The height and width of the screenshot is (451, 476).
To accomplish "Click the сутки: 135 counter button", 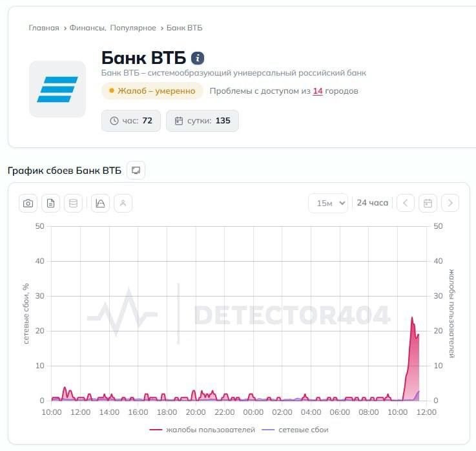I will click(x=202, y=121).
